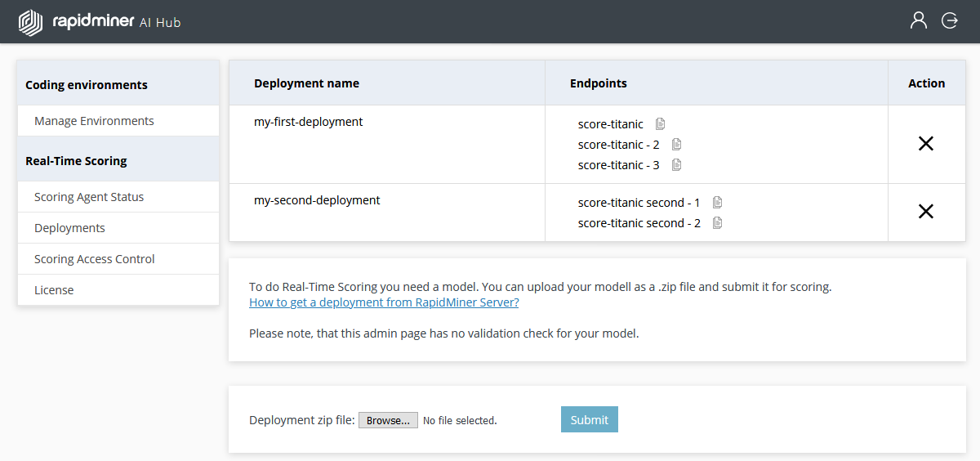
Task: Copy the score-titanic endpoint URL
Action: click(661, 124)
